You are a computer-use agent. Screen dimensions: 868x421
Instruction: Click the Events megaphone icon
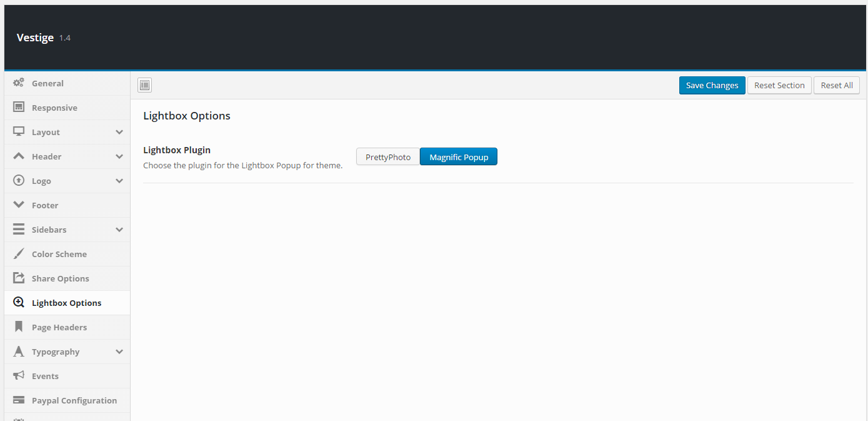(19, 375)
